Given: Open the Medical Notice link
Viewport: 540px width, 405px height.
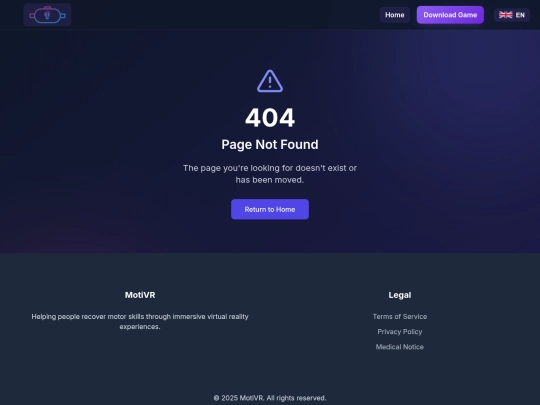Looking at the screenshot, I should click(399, 347).
